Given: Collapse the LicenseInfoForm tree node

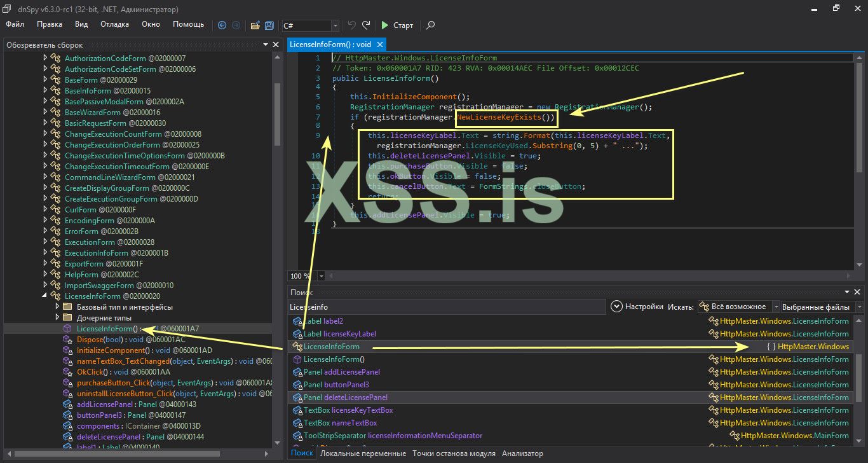Looking at the screenshot, I should click(x=46, y=296).
